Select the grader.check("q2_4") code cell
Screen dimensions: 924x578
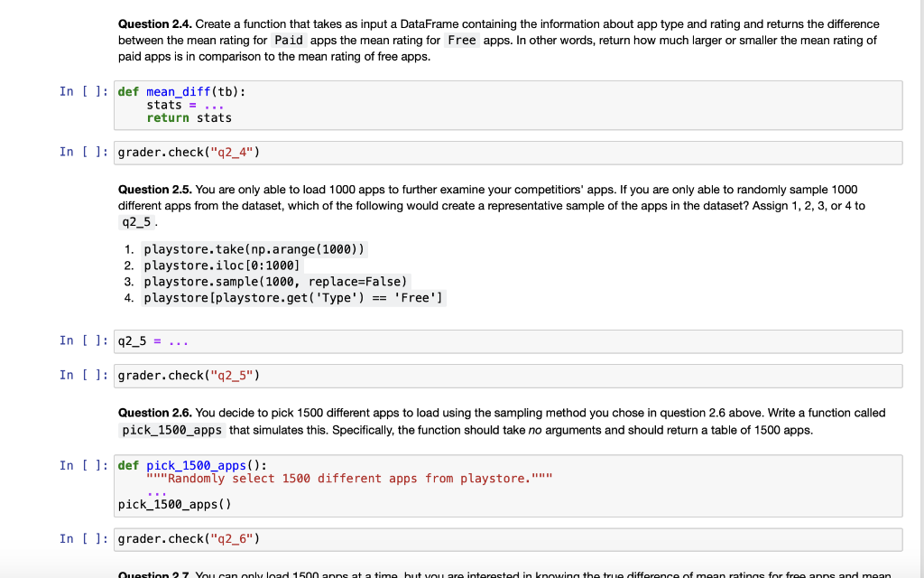tap(508, 153)
